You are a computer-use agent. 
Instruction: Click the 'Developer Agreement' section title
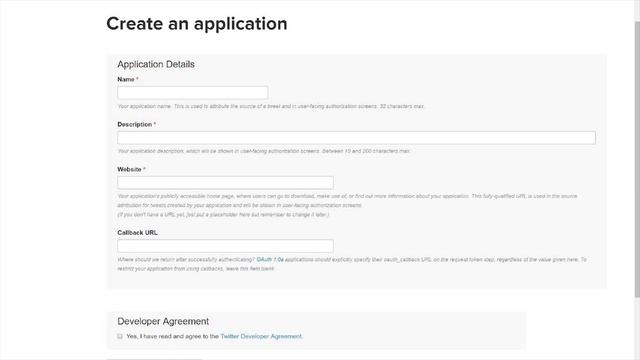coord(163,321)
